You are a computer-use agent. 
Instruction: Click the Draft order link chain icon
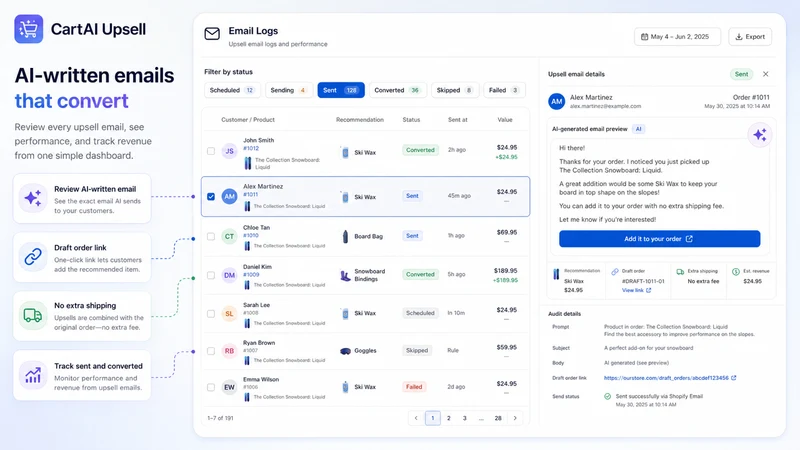coord(33,257)
